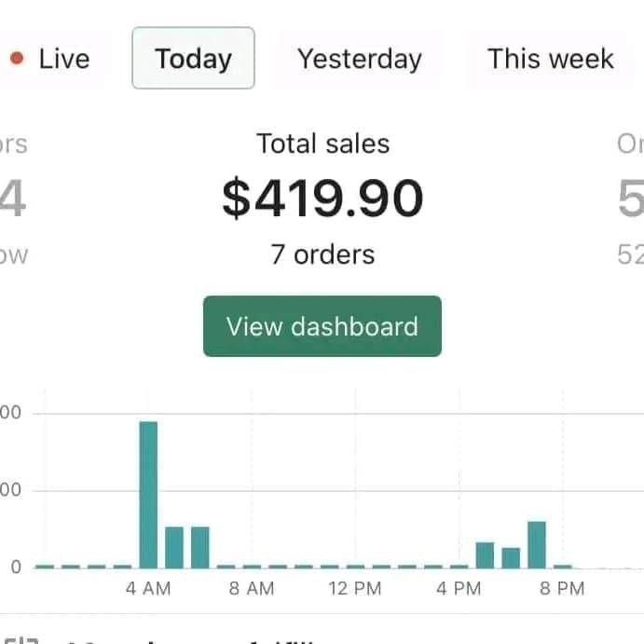The height and width of the screenshot is (644, 644).
Task: Tap the Total sales heading
Action: pyautogui.click(x=322, y=144)
